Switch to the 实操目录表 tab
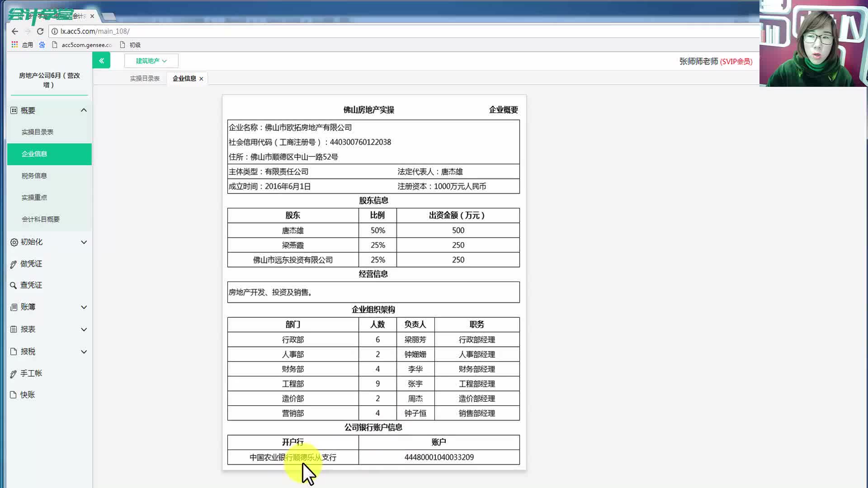Viewport: 868px width, 488px height. [x=145, y=78]
